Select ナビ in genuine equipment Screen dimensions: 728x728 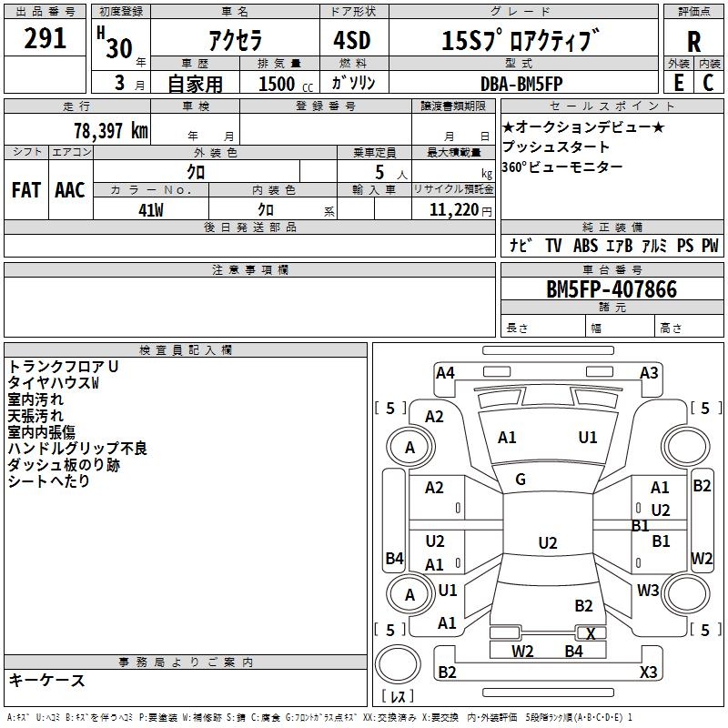(x=521, y=246)
